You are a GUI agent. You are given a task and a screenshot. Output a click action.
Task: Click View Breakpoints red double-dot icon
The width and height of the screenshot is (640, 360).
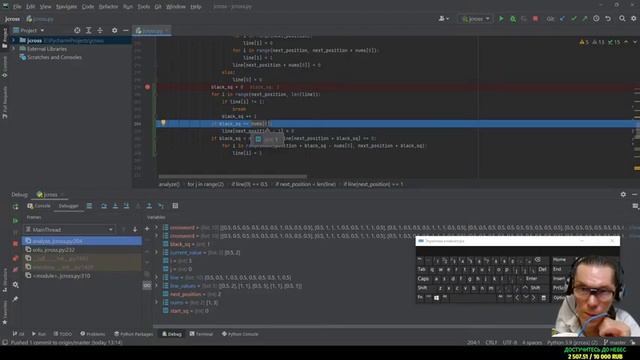[16, 258]
